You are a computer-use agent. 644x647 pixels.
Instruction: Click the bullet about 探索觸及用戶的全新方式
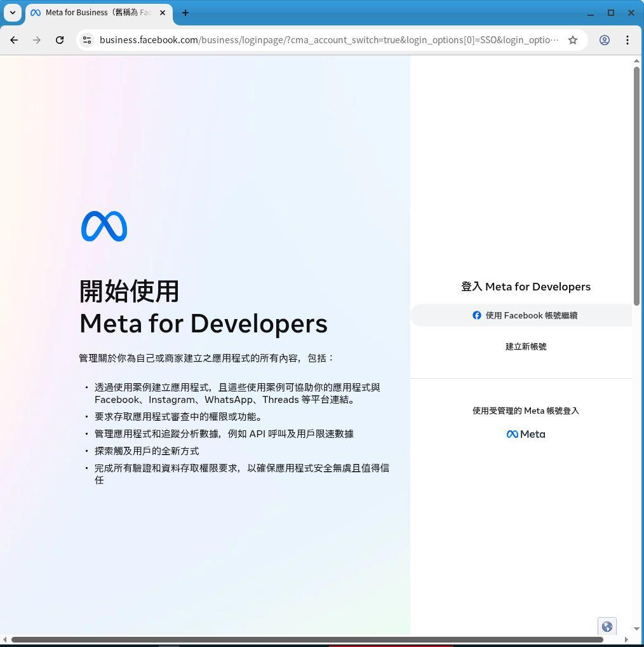click(147, 451)
